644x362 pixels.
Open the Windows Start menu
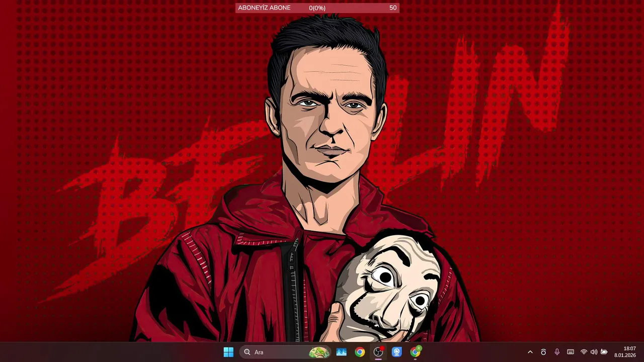click(228, 352)
